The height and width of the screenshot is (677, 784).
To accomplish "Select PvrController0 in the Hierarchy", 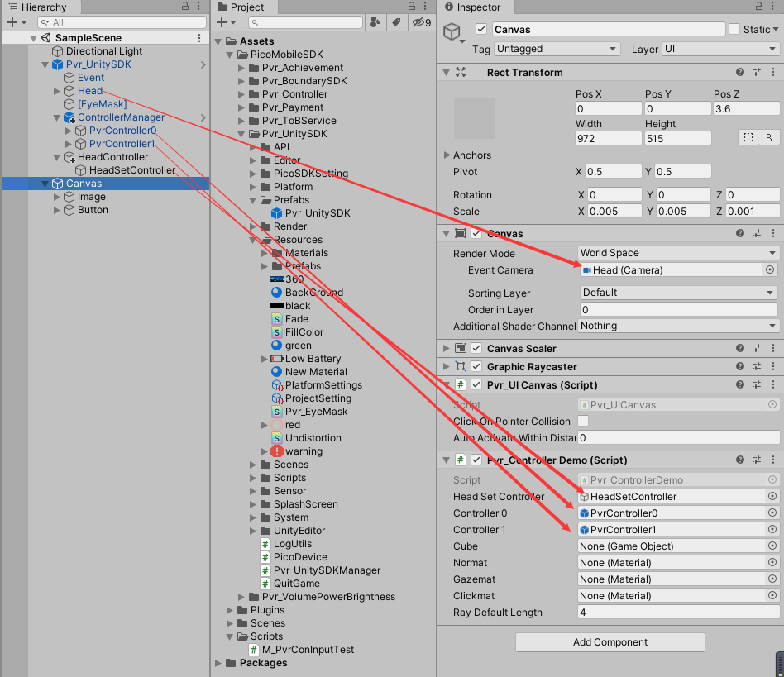I will pos(122,131).
